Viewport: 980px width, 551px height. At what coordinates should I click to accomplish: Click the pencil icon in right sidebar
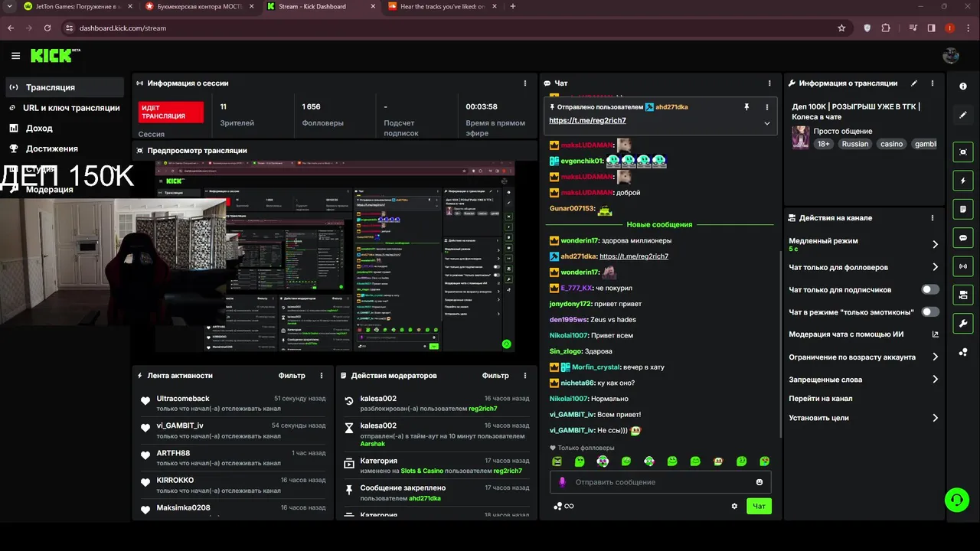(x=963, y=115)
